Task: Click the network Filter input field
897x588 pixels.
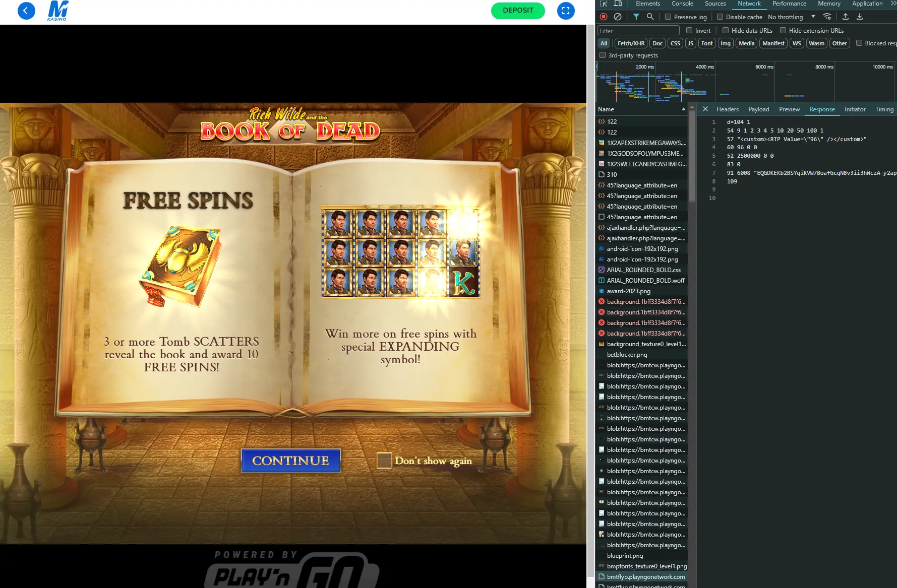Action: coord(638,30)
